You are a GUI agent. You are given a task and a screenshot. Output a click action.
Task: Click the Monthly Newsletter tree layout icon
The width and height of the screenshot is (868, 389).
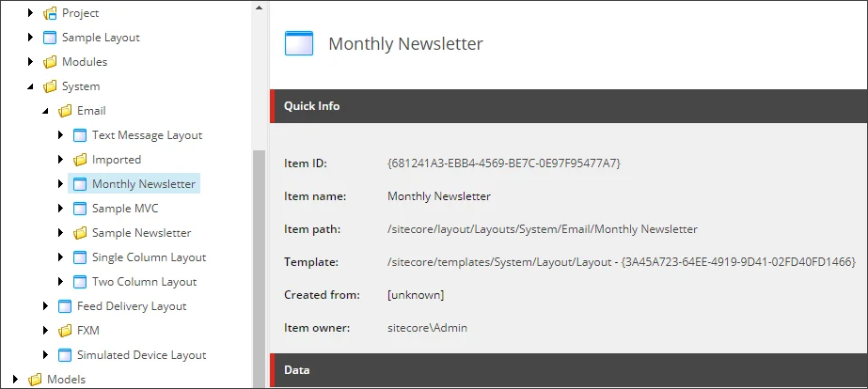point(80,184)
